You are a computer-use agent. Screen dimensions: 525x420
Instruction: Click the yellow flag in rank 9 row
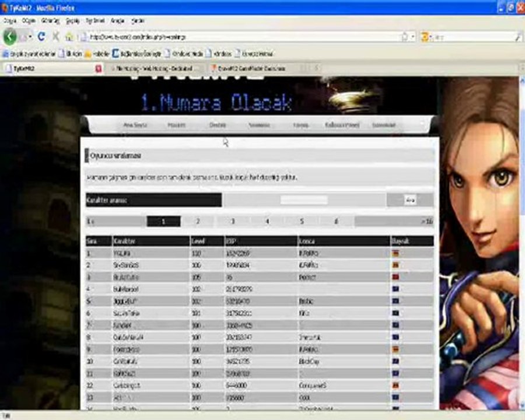pos(395,349)
